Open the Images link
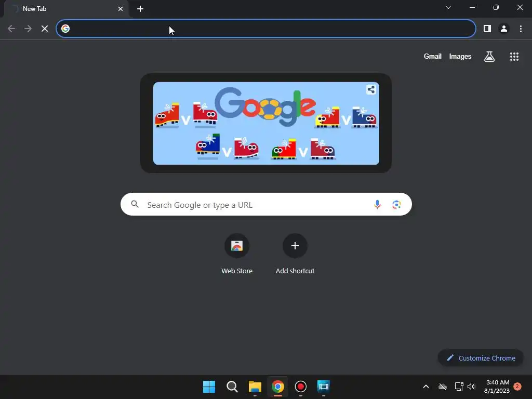The width and height of the screenshot is (532, 399). (460, 56)
